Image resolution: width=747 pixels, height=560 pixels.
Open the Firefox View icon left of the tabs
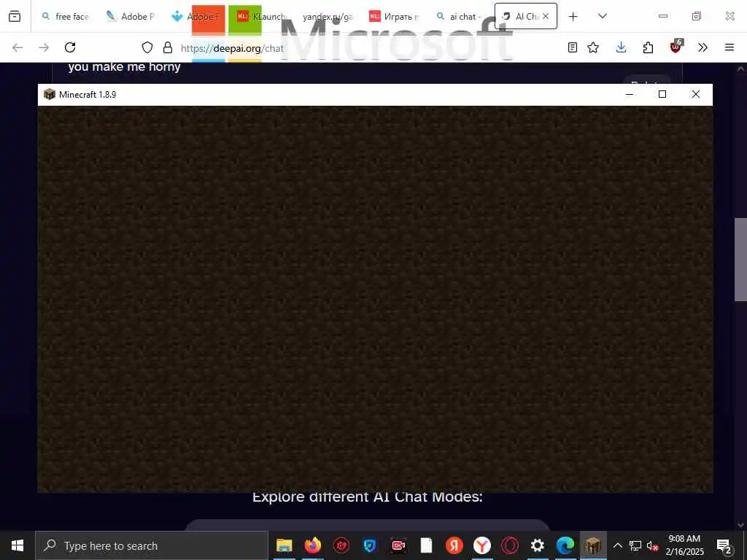[x=15, y=16]
